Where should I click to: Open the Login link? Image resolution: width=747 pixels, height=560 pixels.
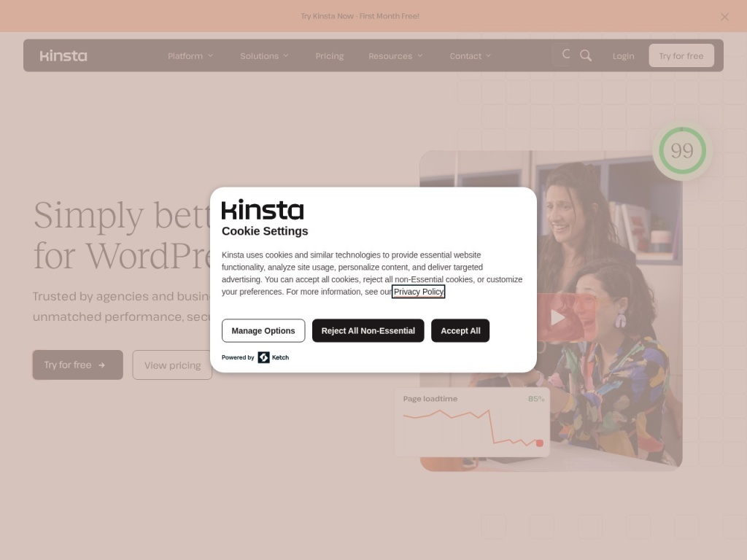click(623, 55)
